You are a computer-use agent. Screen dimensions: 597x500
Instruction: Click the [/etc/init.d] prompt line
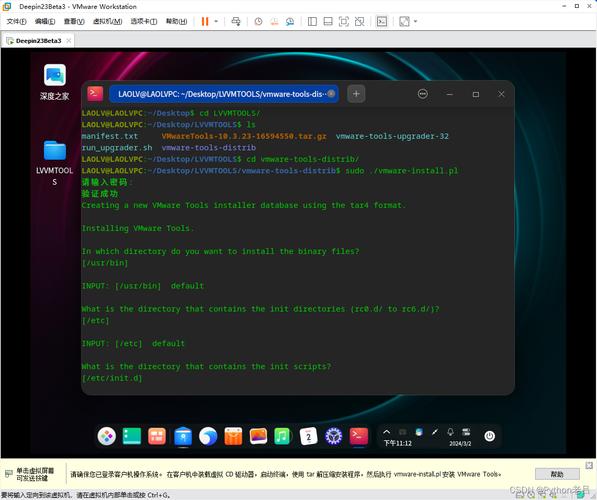coord(112,378)
